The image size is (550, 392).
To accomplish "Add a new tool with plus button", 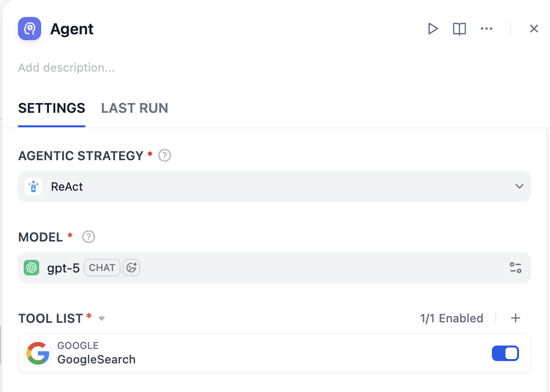I will tap(516, 318).
